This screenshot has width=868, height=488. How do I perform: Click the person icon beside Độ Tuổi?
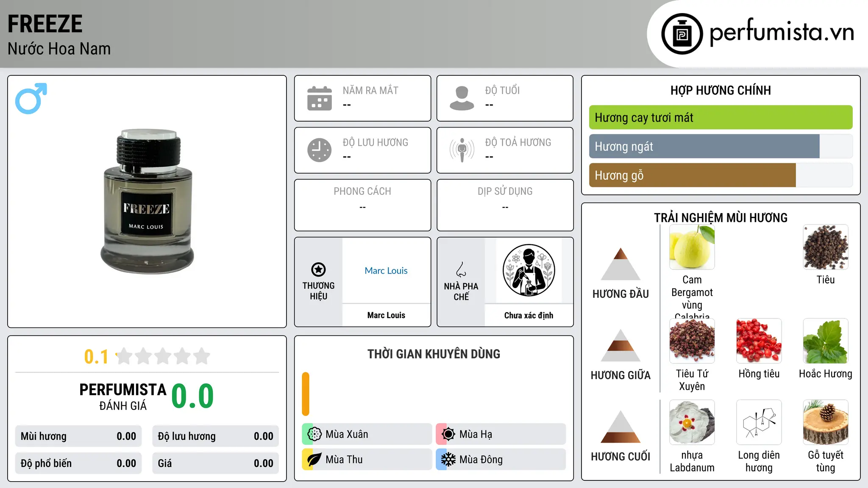tap(462, 98)
